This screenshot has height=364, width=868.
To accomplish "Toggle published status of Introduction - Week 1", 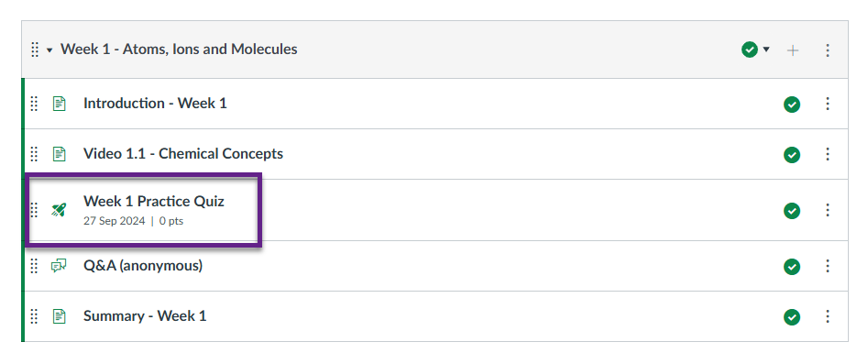I will [792, 105].
